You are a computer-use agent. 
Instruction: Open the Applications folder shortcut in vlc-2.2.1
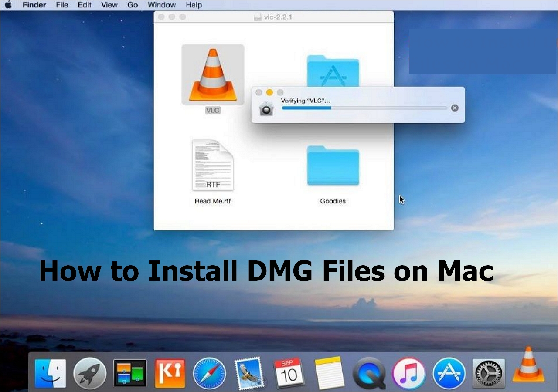click(x=333, y=71)
